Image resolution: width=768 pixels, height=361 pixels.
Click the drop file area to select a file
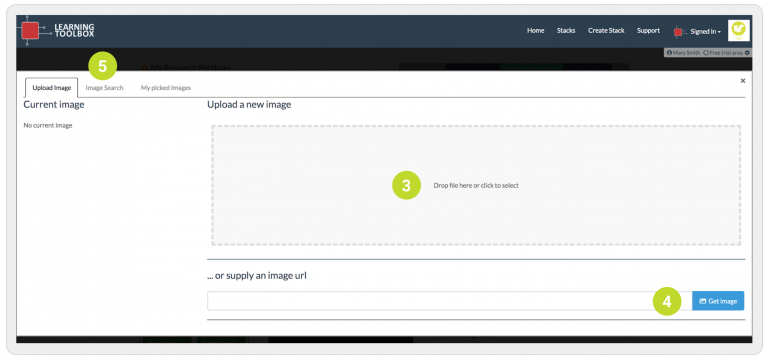coord(476,185)
